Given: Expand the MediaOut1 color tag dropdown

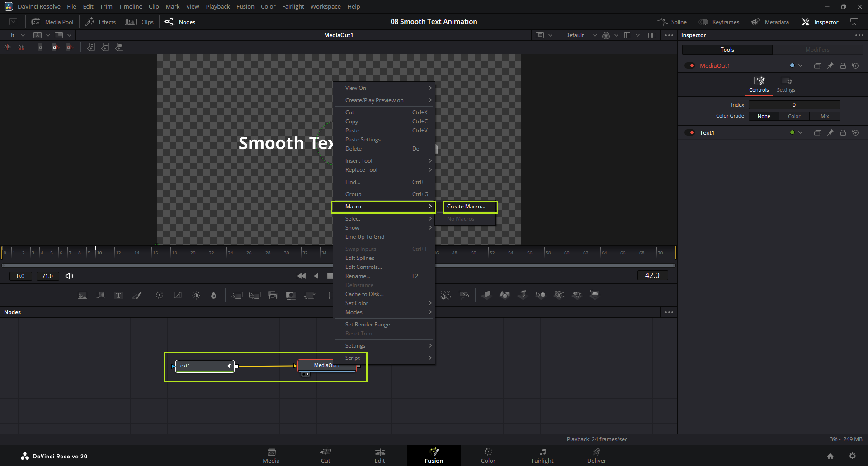Looking at the screenshot, I should 800,66.
